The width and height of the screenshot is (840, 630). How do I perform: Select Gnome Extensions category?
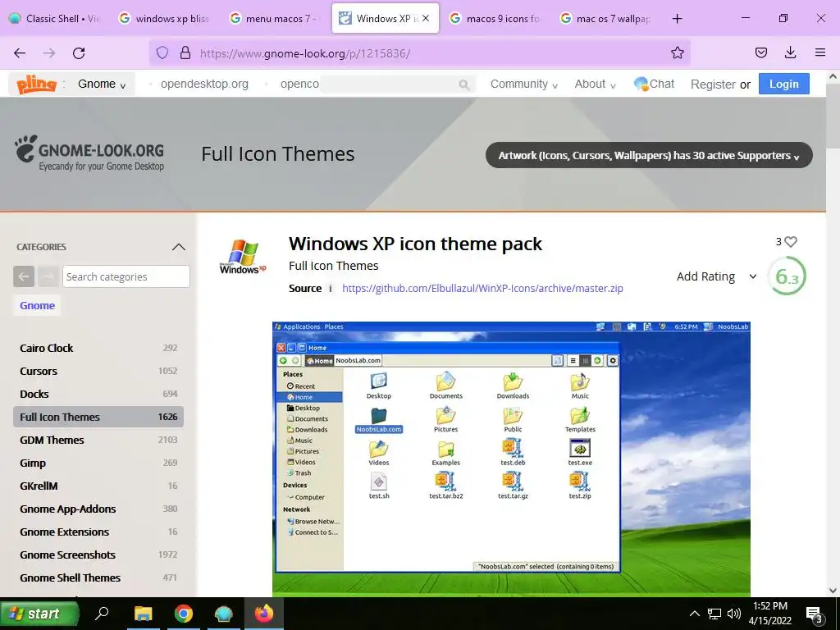[x=98, y=532]
